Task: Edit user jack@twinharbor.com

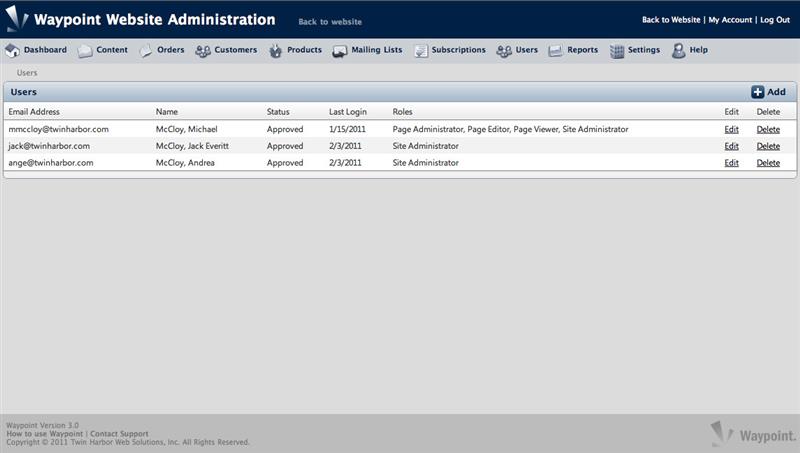Action: pyautogui.click(x=731, y=146)
